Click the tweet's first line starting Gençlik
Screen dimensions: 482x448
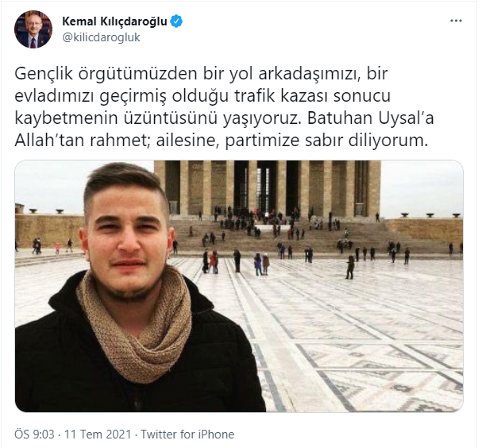[201, 74]
